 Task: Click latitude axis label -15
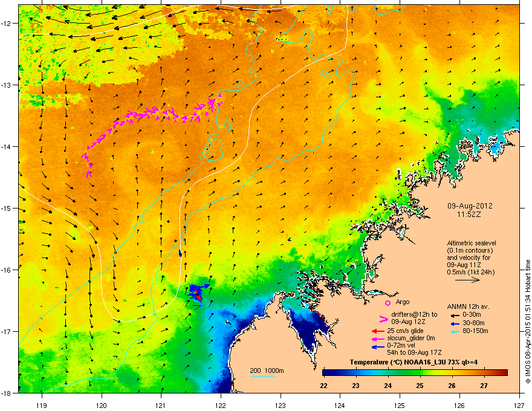click(x=6, y=209)
